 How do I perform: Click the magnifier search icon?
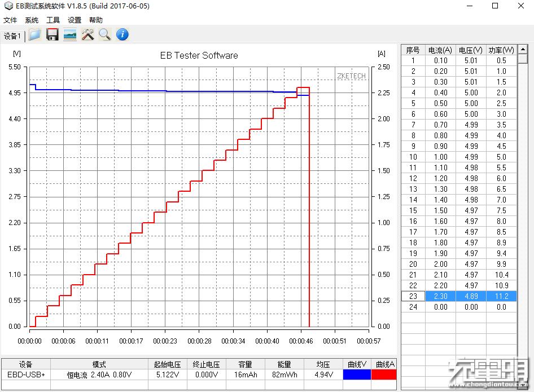click(104, 35)
